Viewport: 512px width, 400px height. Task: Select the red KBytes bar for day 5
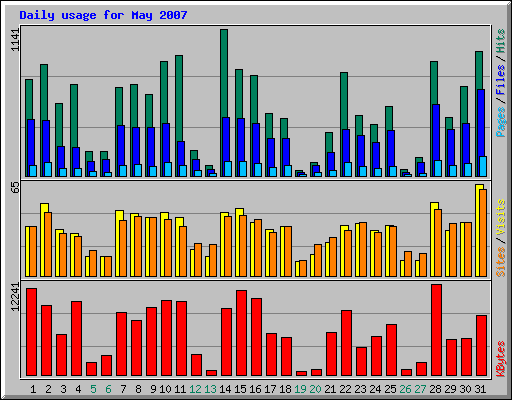pyautogui.click(x=91, y=369)
